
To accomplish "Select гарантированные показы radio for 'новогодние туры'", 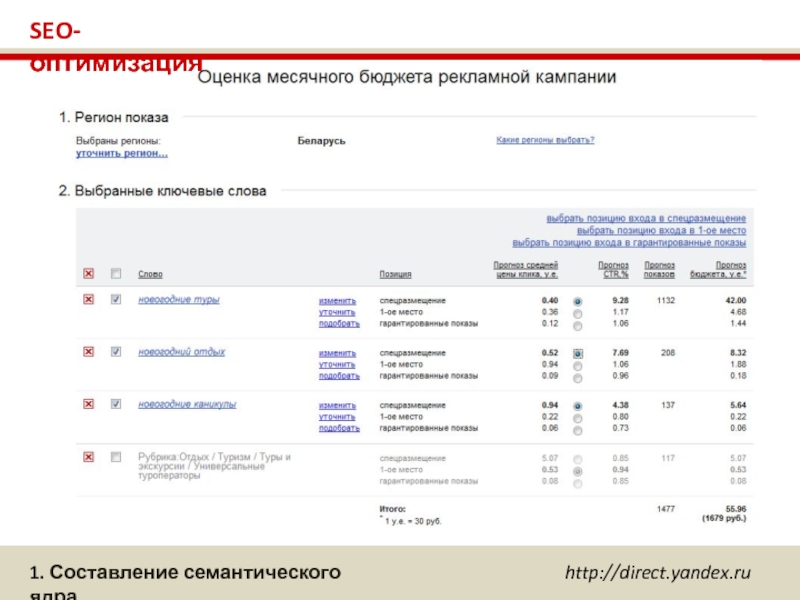I will [x=578, y=326].
